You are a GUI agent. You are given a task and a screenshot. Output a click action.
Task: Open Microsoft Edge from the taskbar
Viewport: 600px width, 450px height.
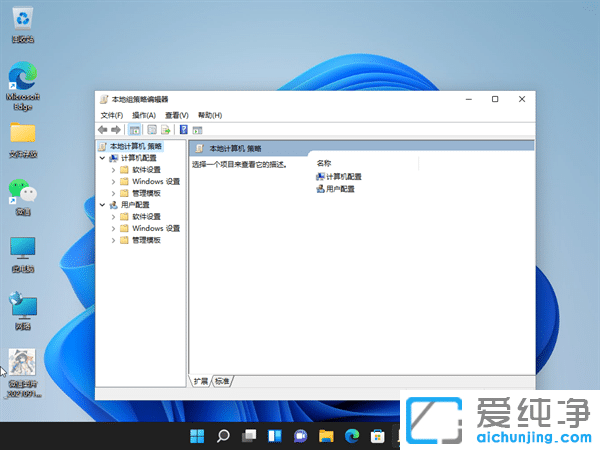click(x=352, y=436)
